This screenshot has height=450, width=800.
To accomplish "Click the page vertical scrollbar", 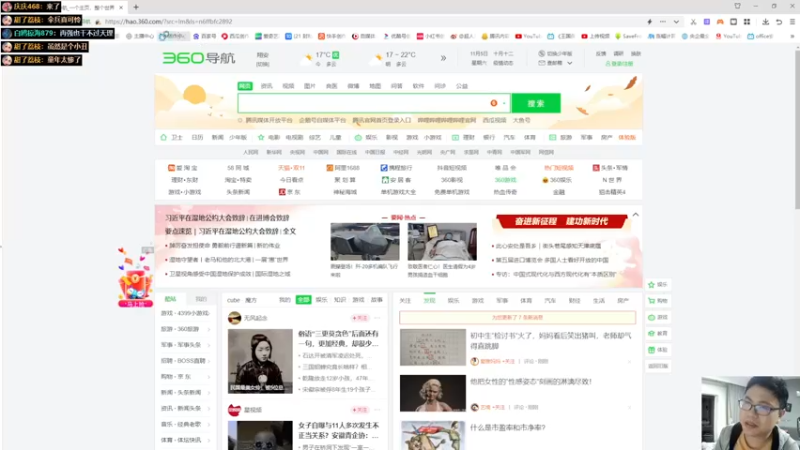I will pos(797,128).
